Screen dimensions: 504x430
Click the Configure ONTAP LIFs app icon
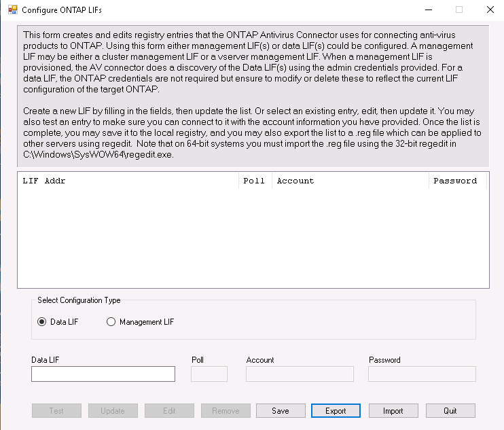coord(12,10)
